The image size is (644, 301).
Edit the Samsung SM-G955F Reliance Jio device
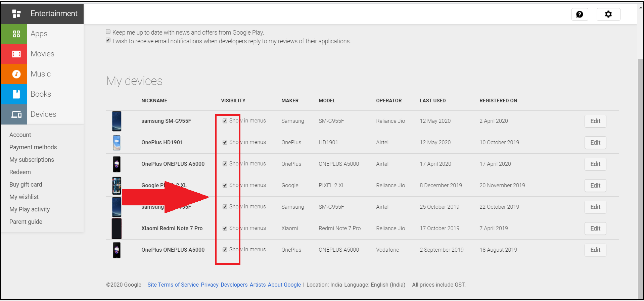click(x=595, y=121)
